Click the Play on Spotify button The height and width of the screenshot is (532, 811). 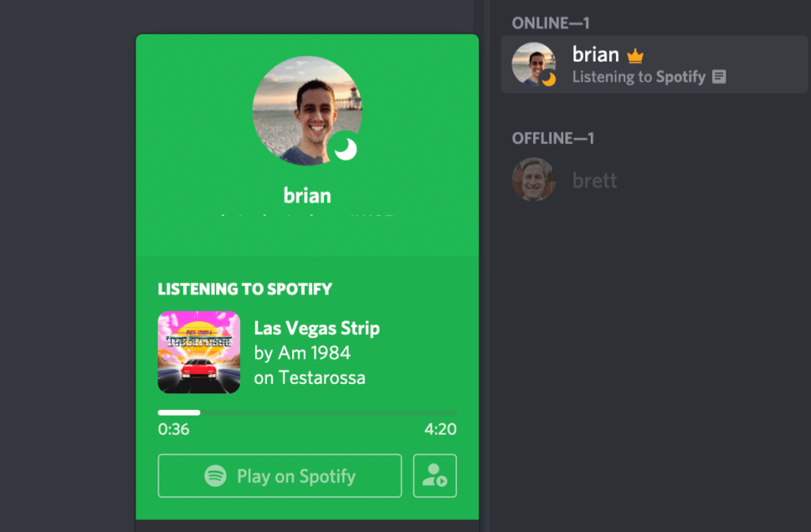coord(280,476)
